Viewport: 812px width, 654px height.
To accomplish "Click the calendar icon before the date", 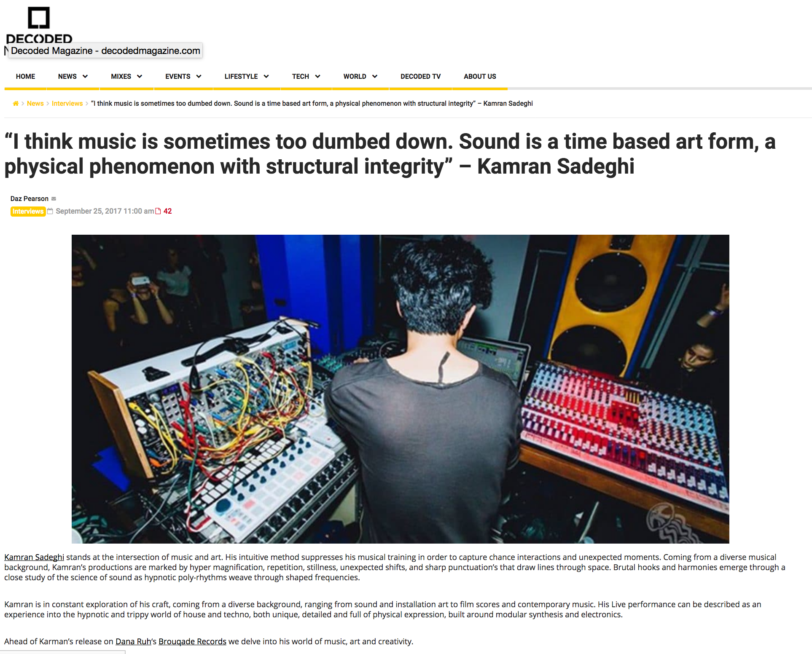I will pos(50,211).
